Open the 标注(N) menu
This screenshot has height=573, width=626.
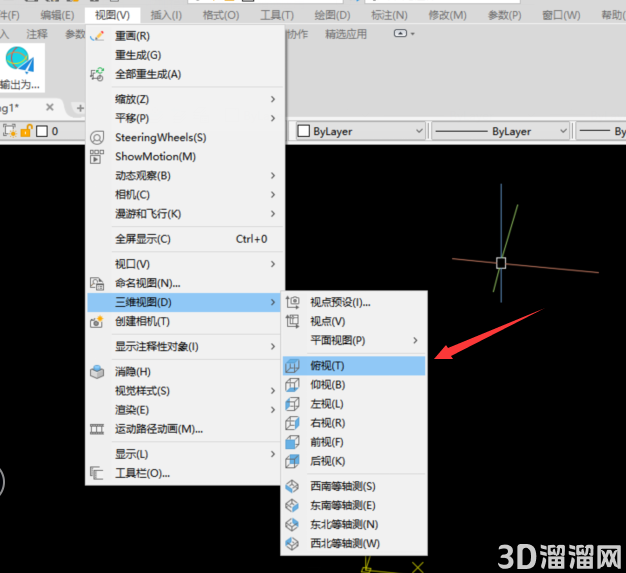[389, 15]
